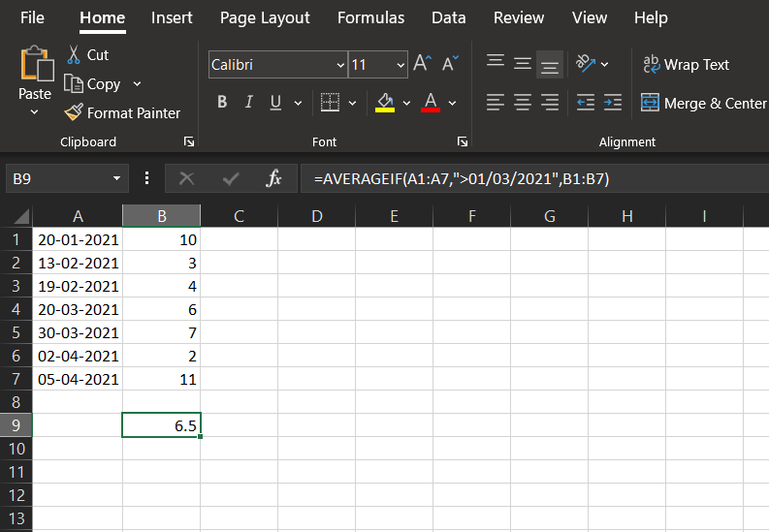769x532 pixels.
Task: Click the Decrease Indent icon
Action: click(x=586, y=103)
